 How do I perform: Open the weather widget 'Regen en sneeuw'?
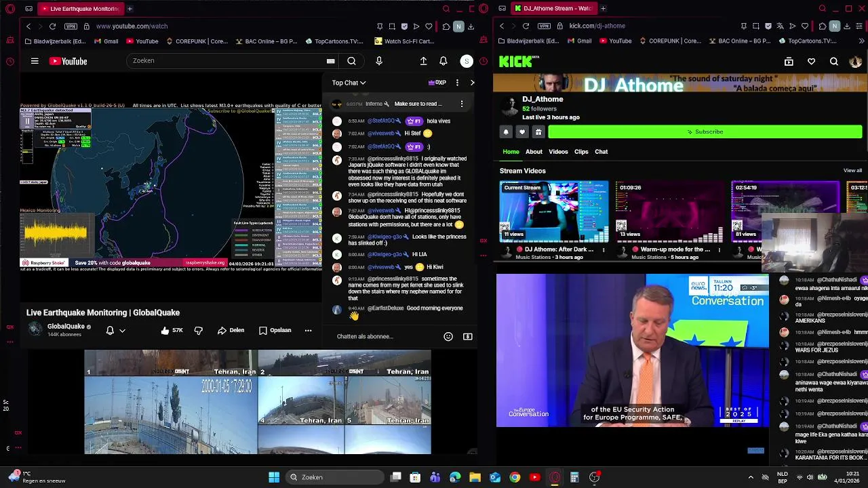pyautogui.click(x=38, y=477)
